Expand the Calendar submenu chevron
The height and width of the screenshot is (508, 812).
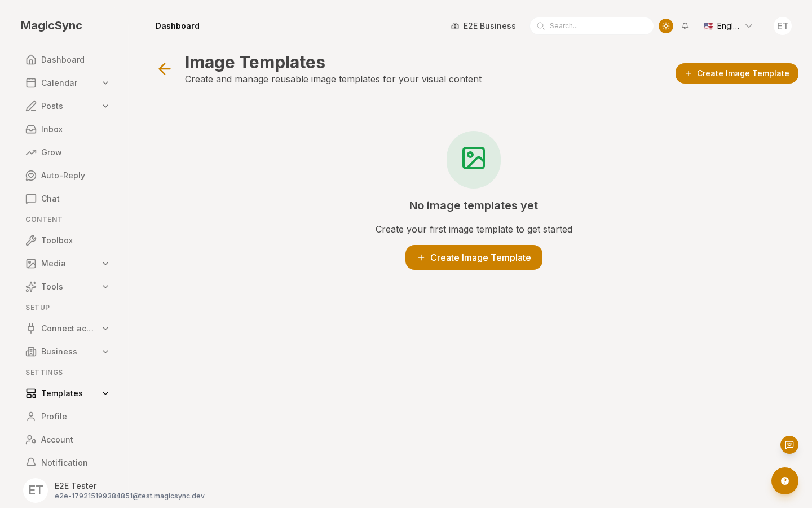105,83
